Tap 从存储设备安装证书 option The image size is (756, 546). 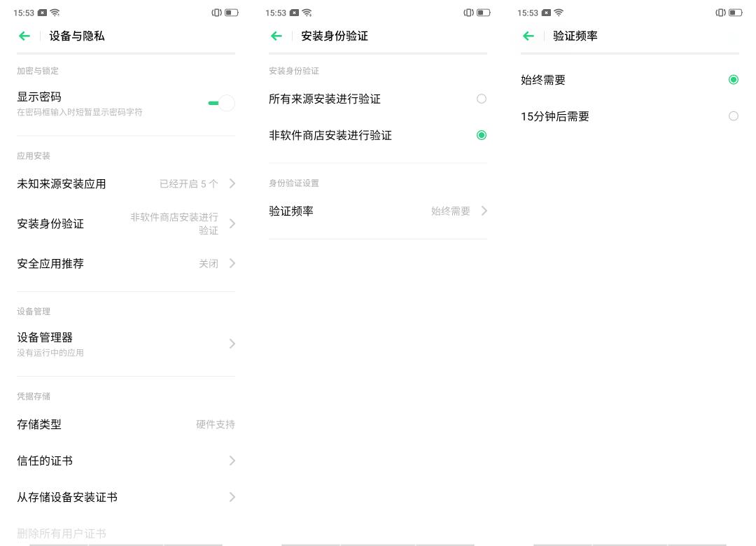point(126,497)
